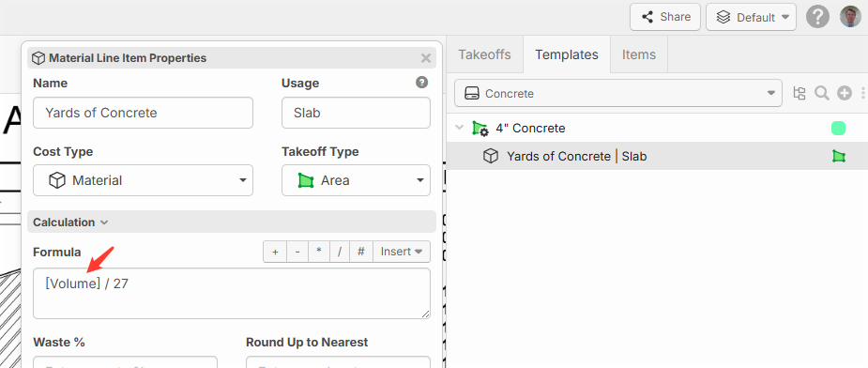This screenshot has height=368, width=868.
Task: Open the Concrete template folder dropdown
Action: 617,93
